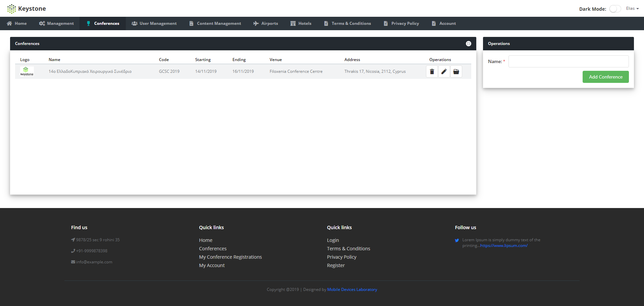Edit the conference using the pencil icon
The image size is (644, 306).
tap(444, 71)
